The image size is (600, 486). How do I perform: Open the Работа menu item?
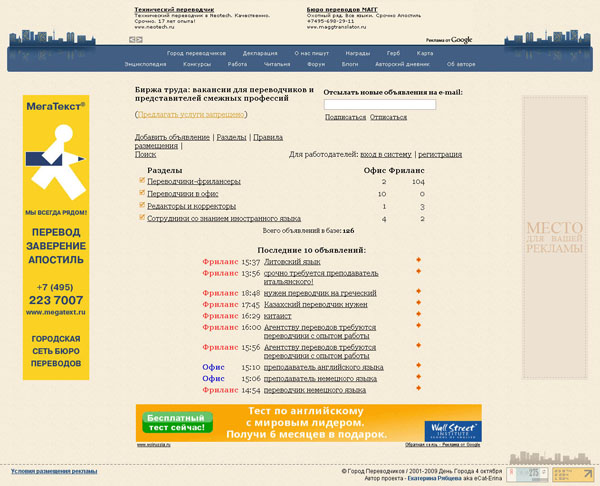click(x=237, y=64)
